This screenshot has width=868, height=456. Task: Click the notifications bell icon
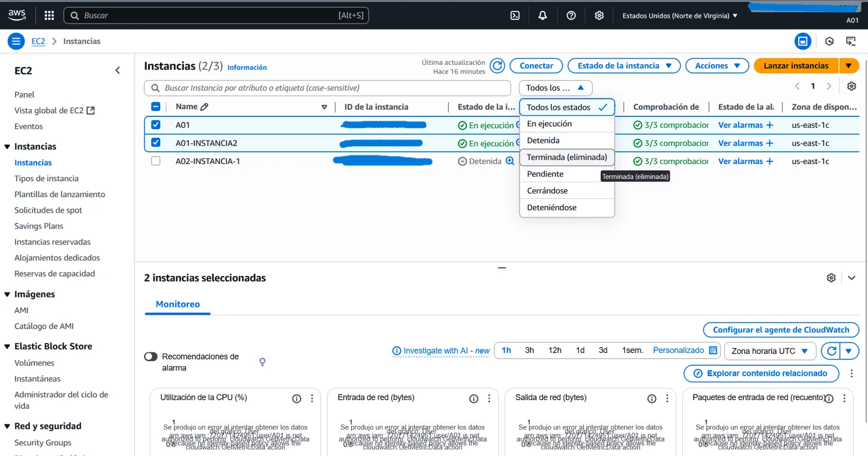click(543, 16)
